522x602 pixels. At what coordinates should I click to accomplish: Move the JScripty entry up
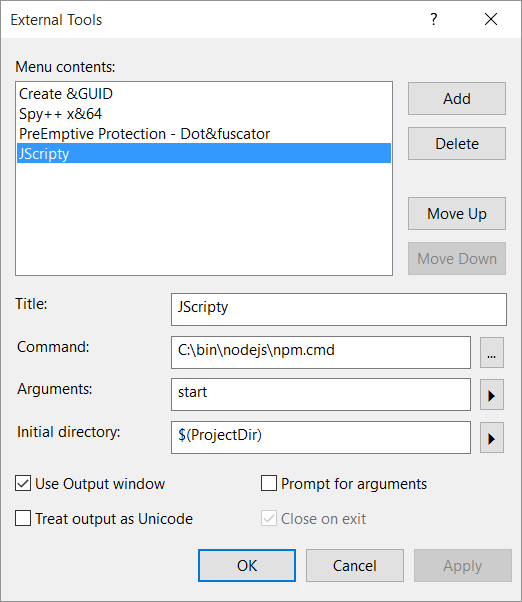[457, 213]
